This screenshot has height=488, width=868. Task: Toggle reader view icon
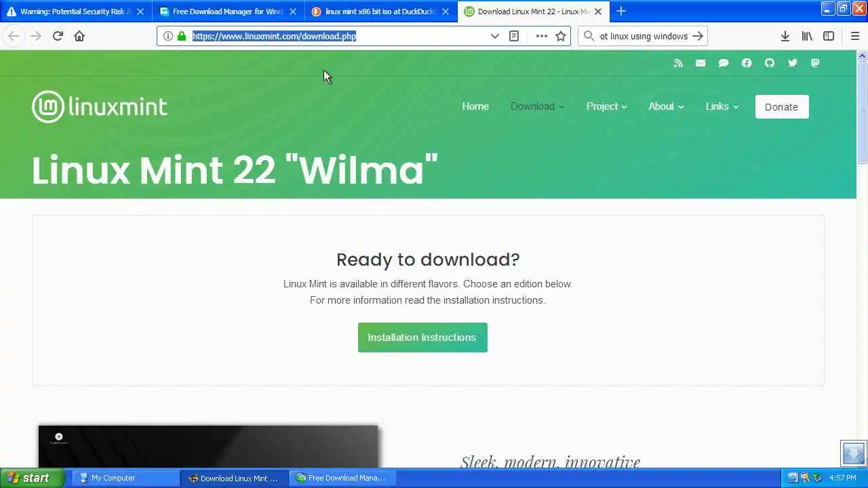point(514,36)
